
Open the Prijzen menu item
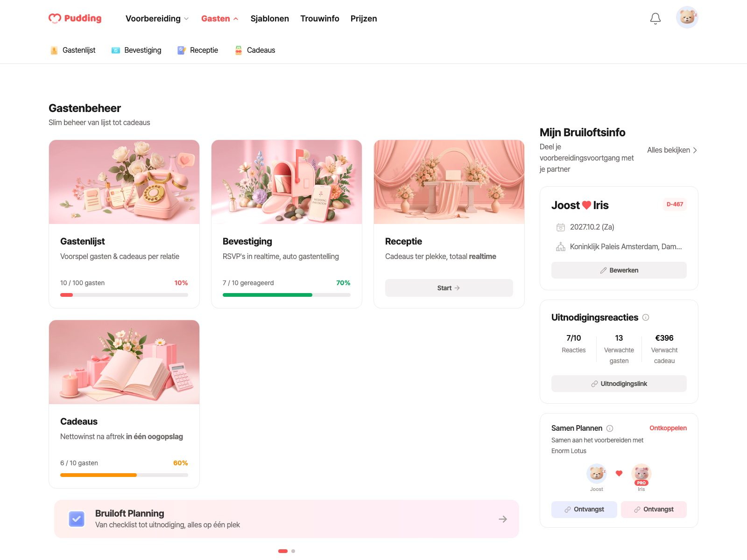[364, 19]
